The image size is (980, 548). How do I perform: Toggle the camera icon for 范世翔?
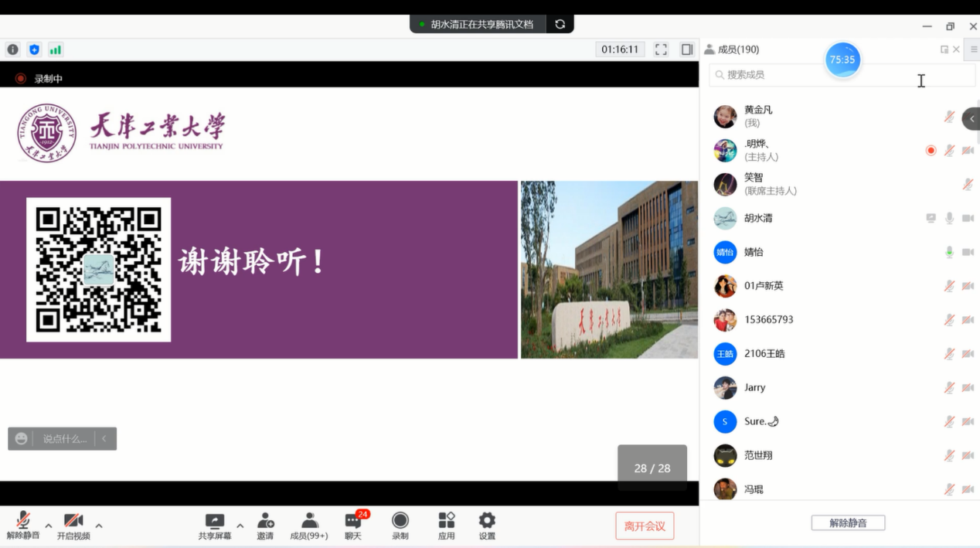coord(968,455)
